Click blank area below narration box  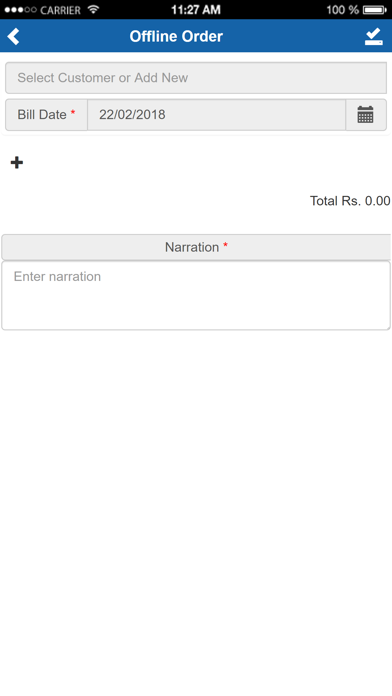pyautogui.click(x=196, y=510)
